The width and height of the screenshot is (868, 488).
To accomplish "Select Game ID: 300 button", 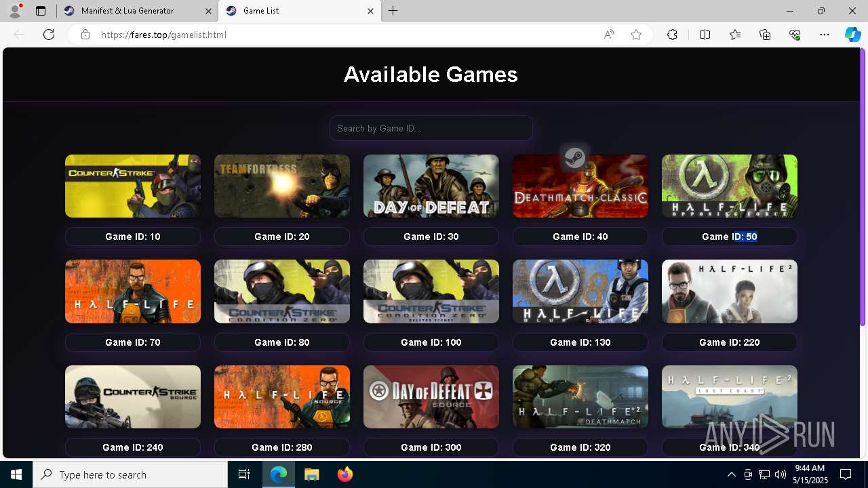I will (x=431, y=447).
